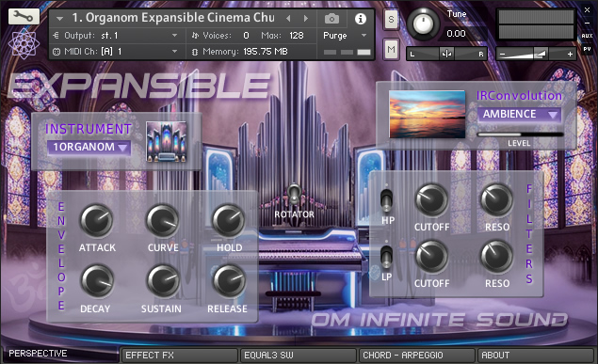Toggle the ROTATOR switch
598x364 pixels.
pyautogui.click(x=294, y=194)
